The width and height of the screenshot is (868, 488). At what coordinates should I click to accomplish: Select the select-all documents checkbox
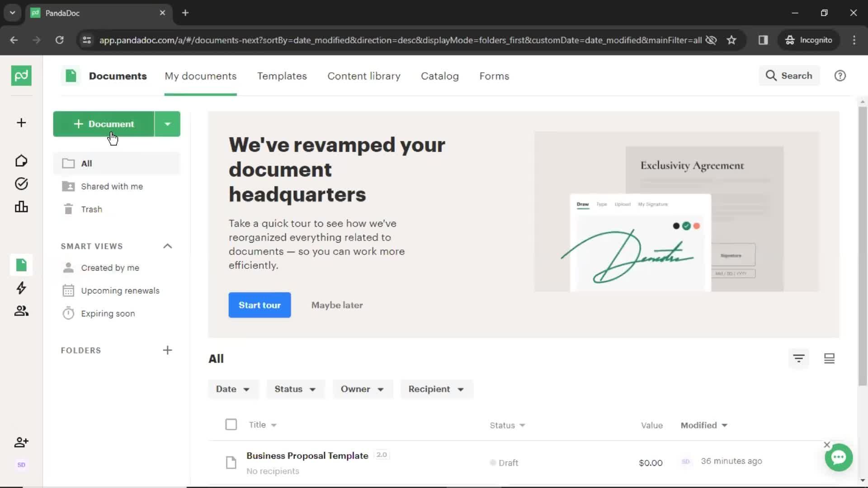pyautogui.click(x=231, y=424)
